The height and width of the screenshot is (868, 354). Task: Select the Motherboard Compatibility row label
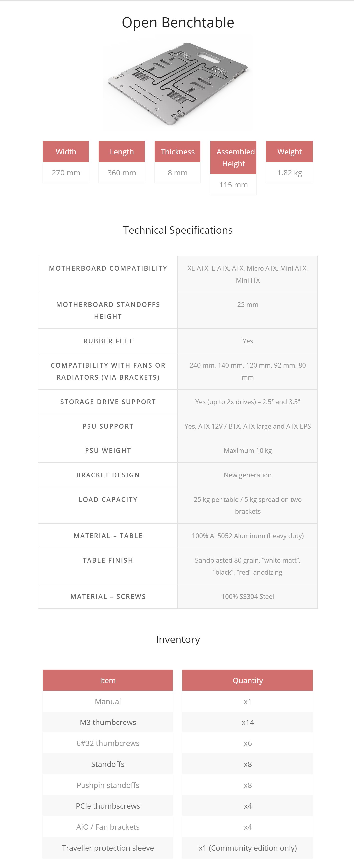108,268
